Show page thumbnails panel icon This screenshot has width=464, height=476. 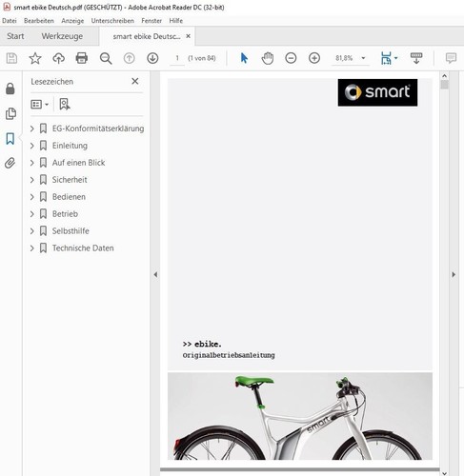coord(10,113)
